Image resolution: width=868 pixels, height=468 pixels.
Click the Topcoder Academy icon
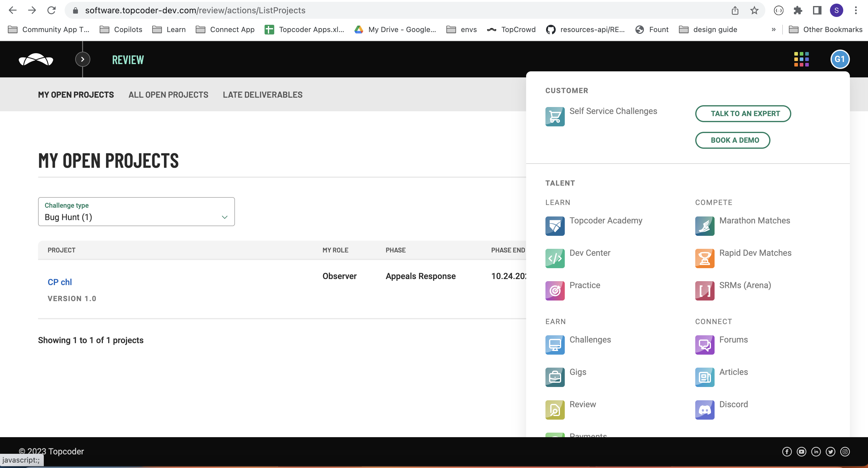pos(555,226)
